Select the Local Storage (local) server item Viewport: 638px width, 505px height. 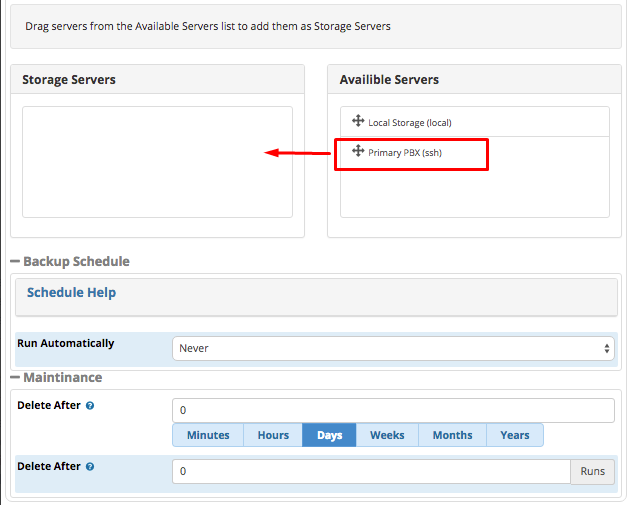pyautogui.click(x=475, y=122)
